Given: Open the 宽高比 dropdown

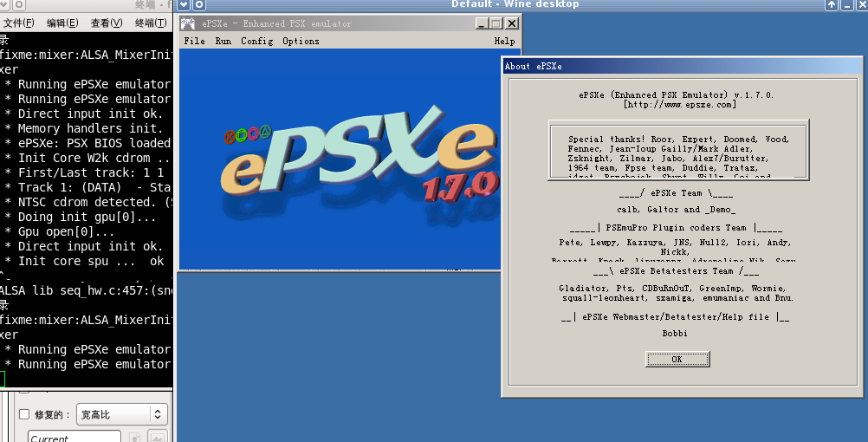Looking at the screenshot, I should [x=122, y=414].
